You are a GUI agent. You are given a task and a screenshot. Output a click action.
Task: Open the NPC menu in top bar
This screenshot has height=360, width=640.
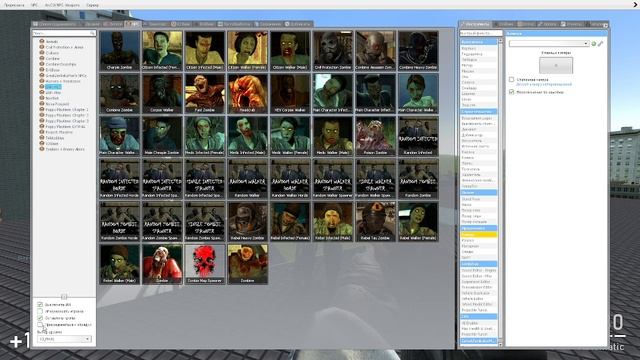pos(34,5)
